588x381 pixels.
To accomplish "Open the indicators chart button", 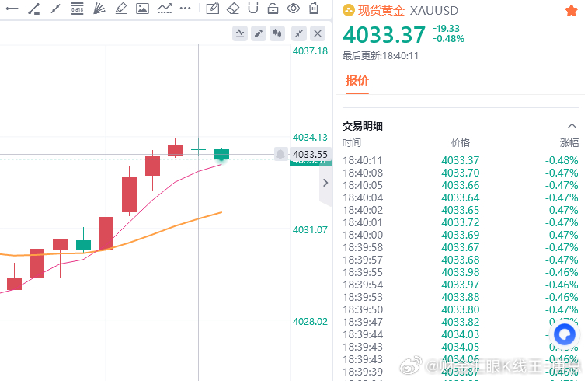I will (x=240, y=33).
